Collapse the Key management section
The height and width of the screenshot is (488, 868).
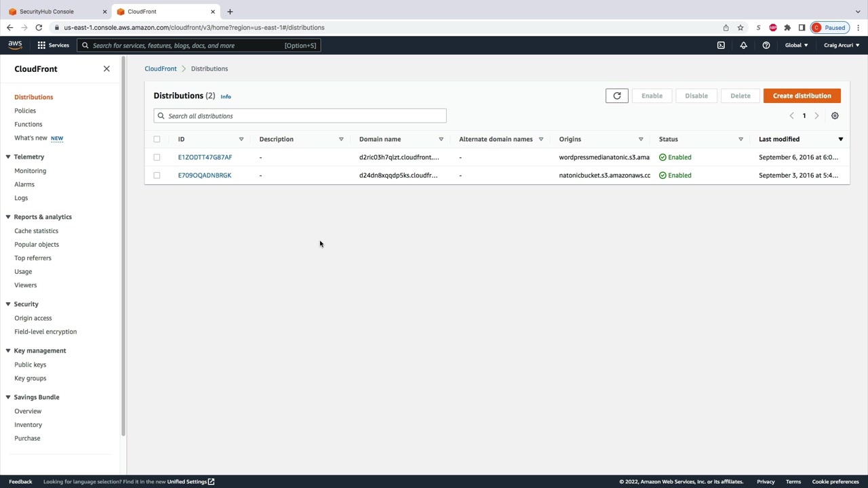[x=8, y=350]
